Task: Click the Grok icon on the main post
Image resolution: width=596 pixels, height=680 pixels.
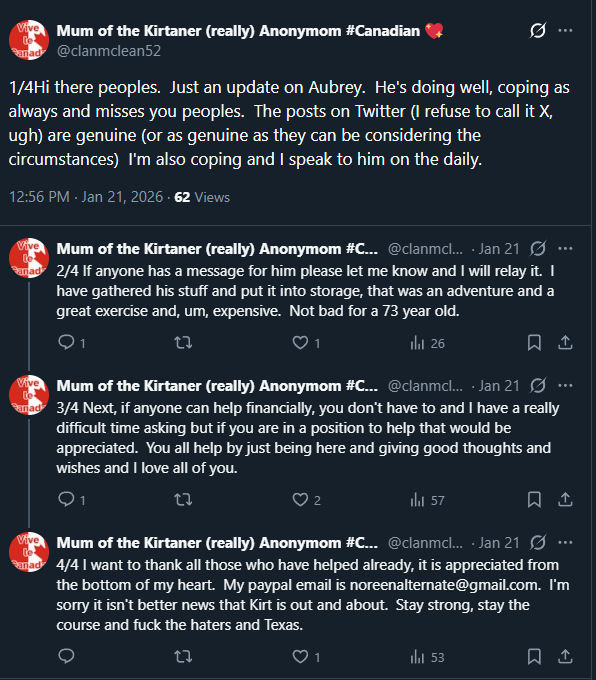Action: point(537,30)
